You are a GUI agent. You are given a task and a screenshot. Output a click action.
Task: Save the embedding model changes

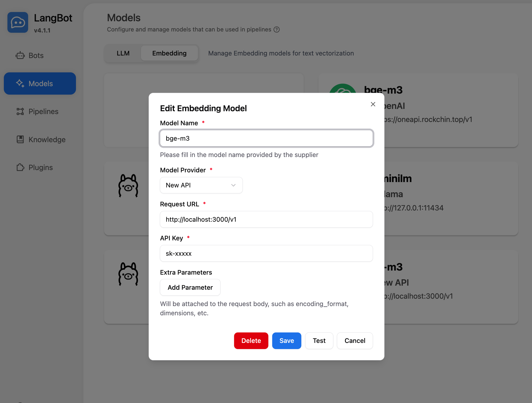tap(286, 341)
